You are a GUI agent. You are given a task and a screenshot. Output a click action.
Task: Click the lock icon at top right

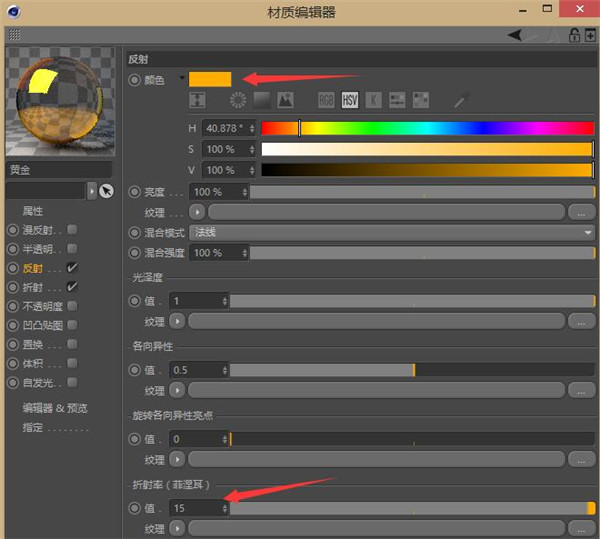click(574, 35)
